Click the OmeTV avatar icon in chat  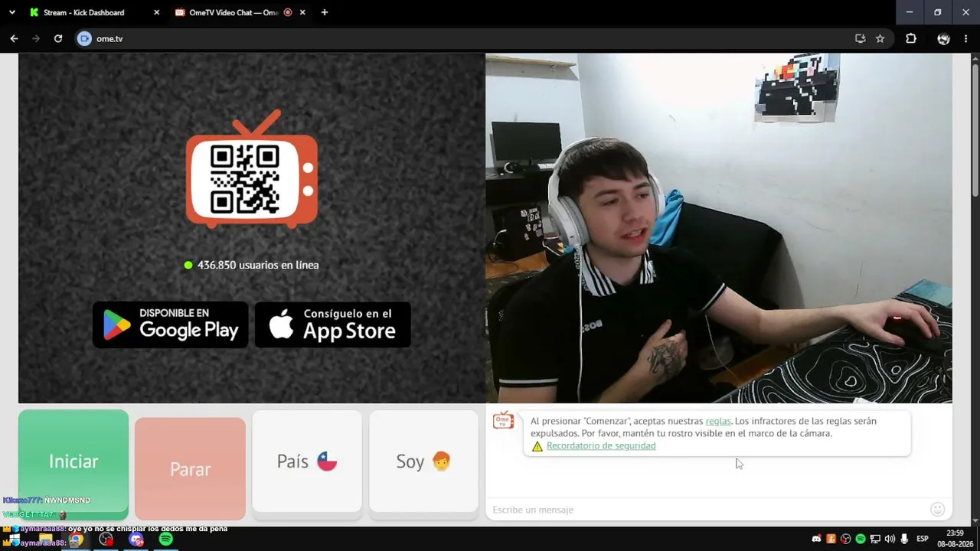(x=503, y=421)
